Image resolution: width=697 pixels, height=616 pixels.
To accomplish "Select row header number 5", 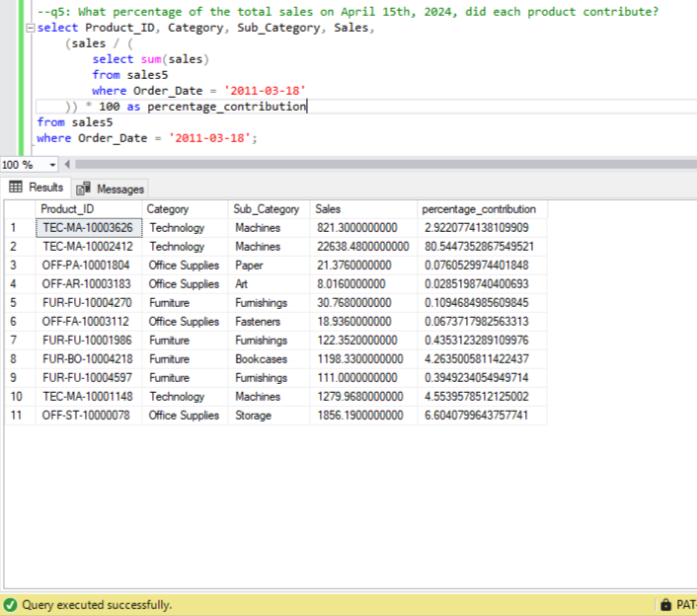I will click(20, 303).
